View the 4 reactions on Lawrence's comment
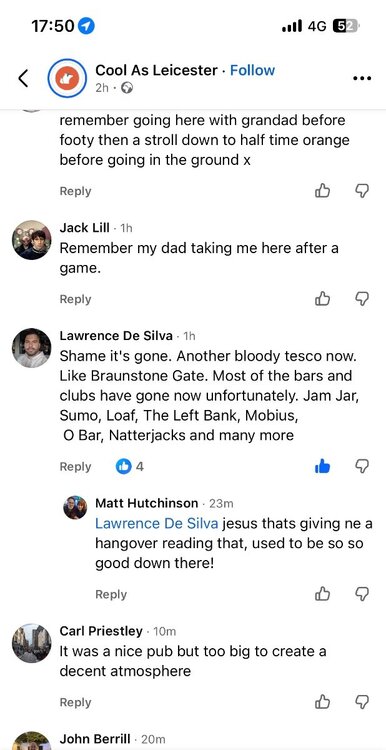Viewport: 386px width, 750px height. pyautogui.click(x=130, y=466)
